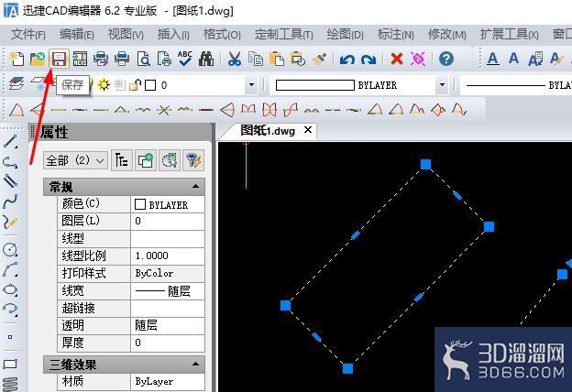Undo the last action
572x392 pixels.
(346, 59)
